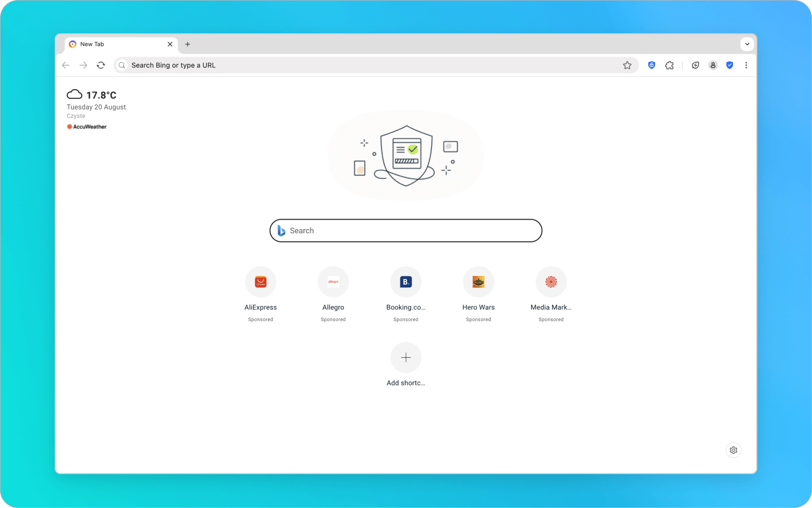Reload the current page
The image size is (812, 508).
coord(101,65)
